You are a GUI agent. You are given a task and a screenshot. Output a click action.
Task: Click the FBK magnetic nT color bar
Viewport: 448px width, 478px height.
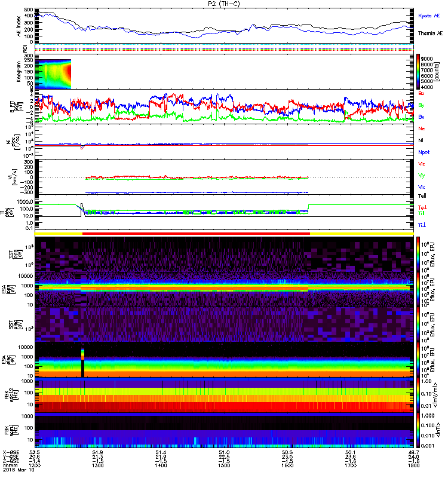(x=418, y=430)
